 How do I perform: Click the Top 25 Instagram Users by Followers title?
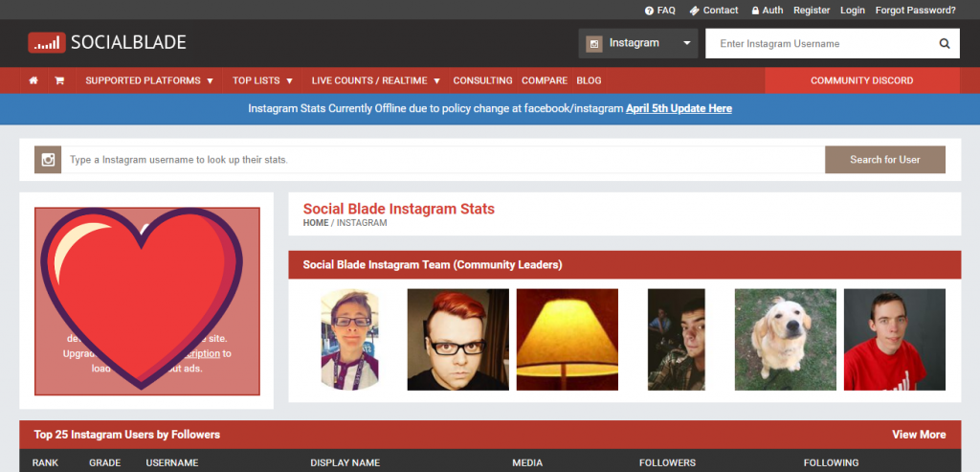127,435
